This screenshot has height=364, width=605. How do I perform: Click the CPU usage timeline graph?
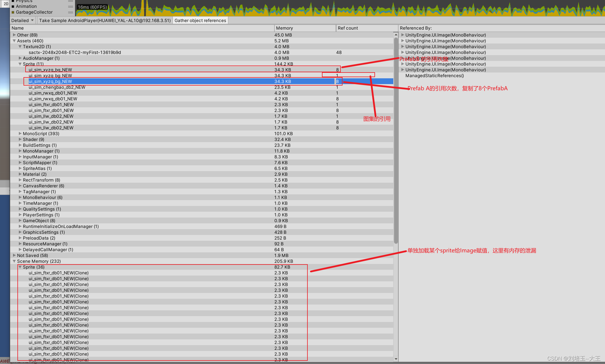(x=340, y=8)
